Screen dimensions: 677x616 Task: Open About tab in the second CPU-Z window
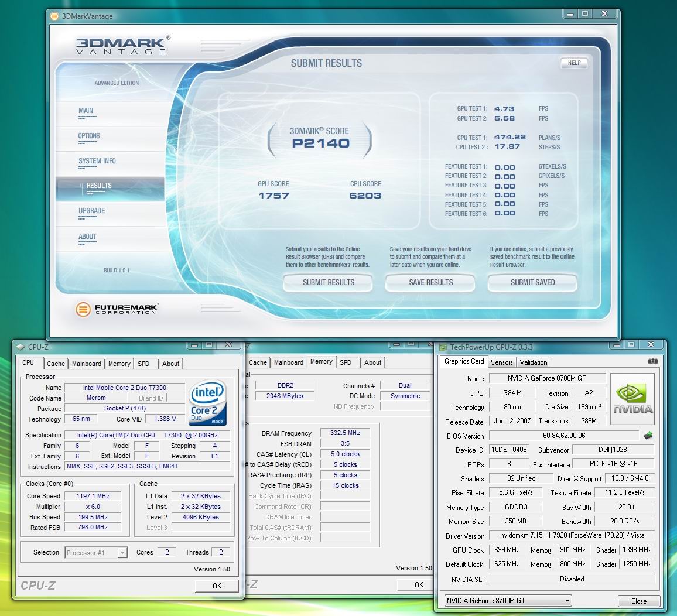point(372,362)
